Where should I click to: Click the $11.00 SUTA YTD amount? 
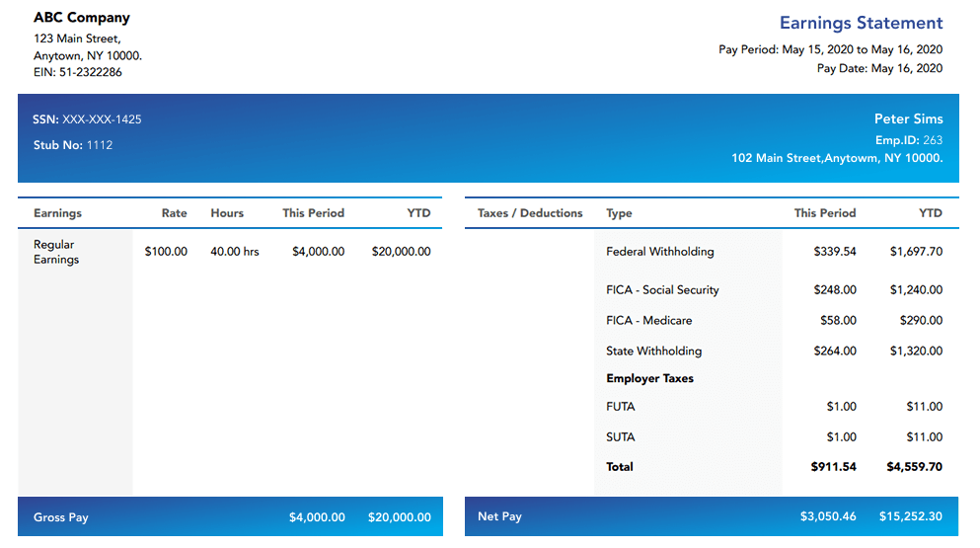[925, 437]
